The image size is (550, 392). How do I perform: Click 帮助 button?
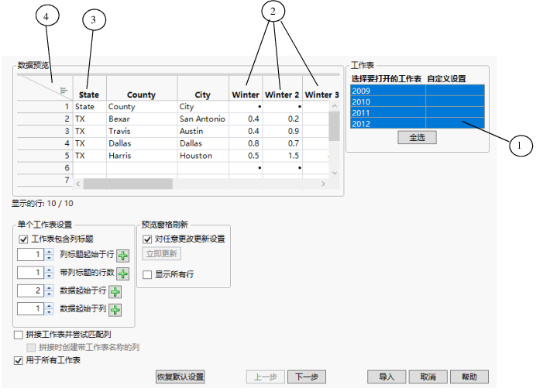point(469,377)
